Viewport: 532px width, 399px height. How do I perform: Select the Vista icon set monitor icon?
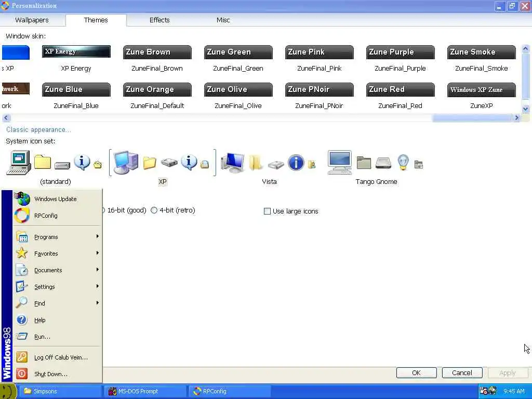(232, 163)
